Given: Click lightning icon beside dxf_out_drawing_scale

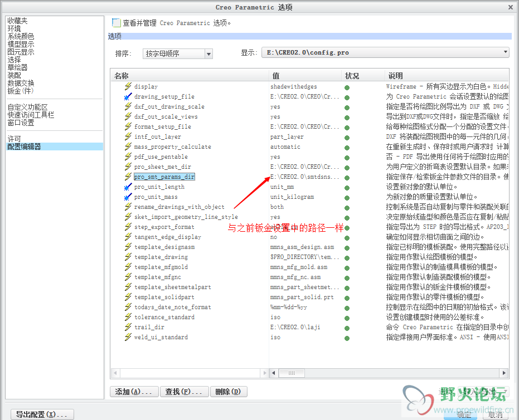Looking at the screenshot, I should pos(128,106).
